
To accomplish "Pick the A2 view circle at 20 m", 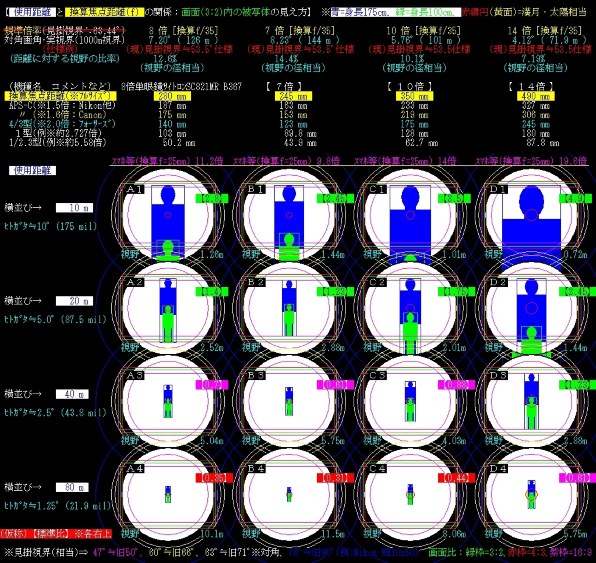I will (x=168, y=307).
